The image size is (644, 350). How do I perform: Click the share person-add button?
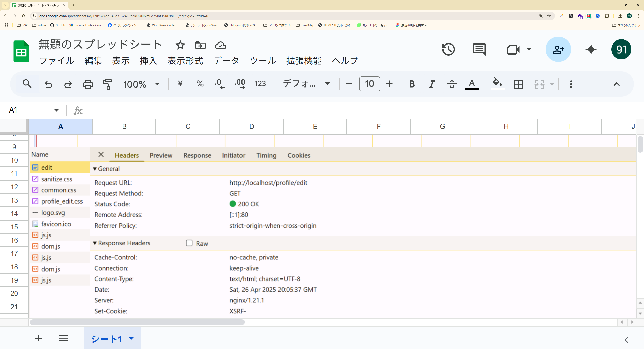[558, 49]
